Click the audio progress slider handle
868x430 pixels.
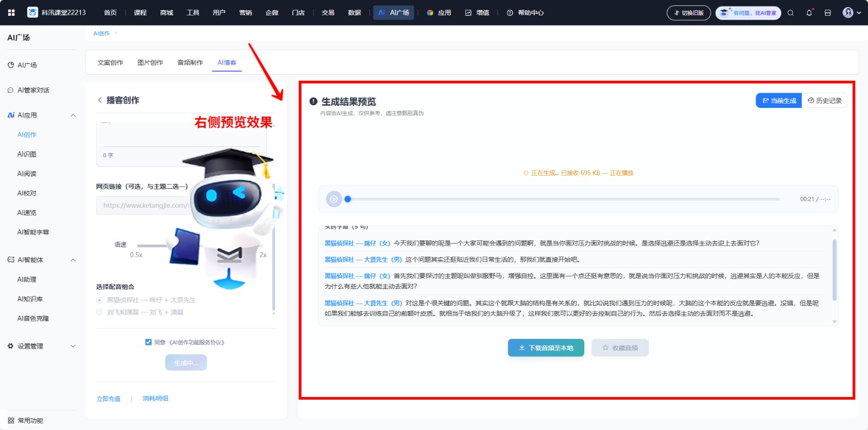click(x=348, y=199)
